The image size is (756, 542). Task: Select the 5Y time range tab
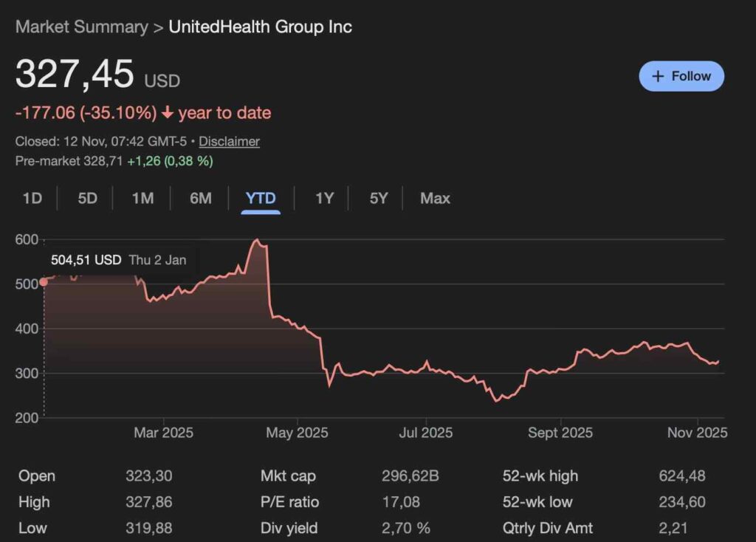click(378, 198)
